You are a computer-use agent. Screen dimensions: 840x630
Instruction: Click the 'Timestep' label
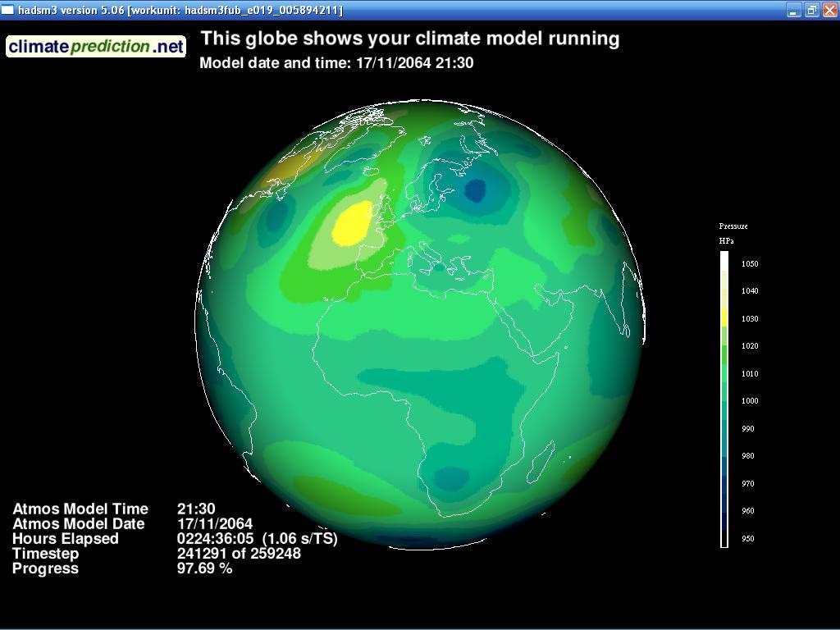click(x=46, y=554)
